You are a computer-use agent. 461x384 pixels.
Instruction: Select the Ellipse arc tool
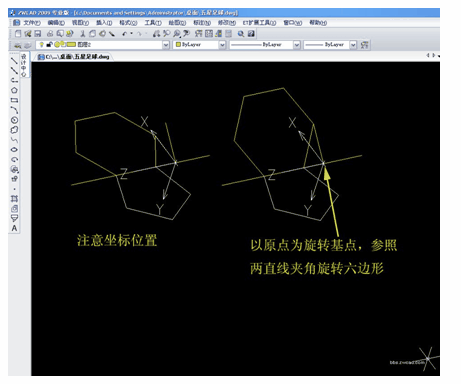(x=14, y=159)
